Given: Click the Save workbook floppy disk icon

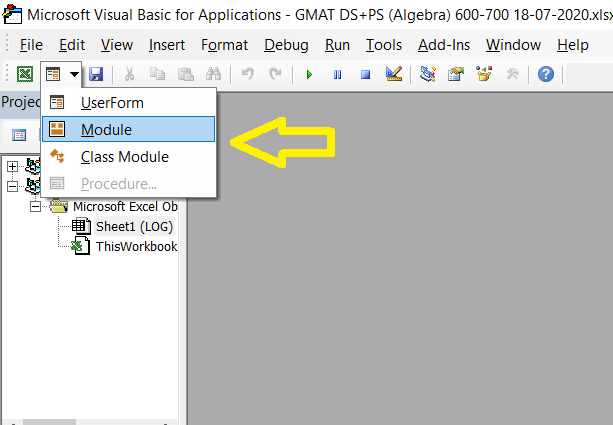Looking at the screenshot, I should tap(96, 74).
